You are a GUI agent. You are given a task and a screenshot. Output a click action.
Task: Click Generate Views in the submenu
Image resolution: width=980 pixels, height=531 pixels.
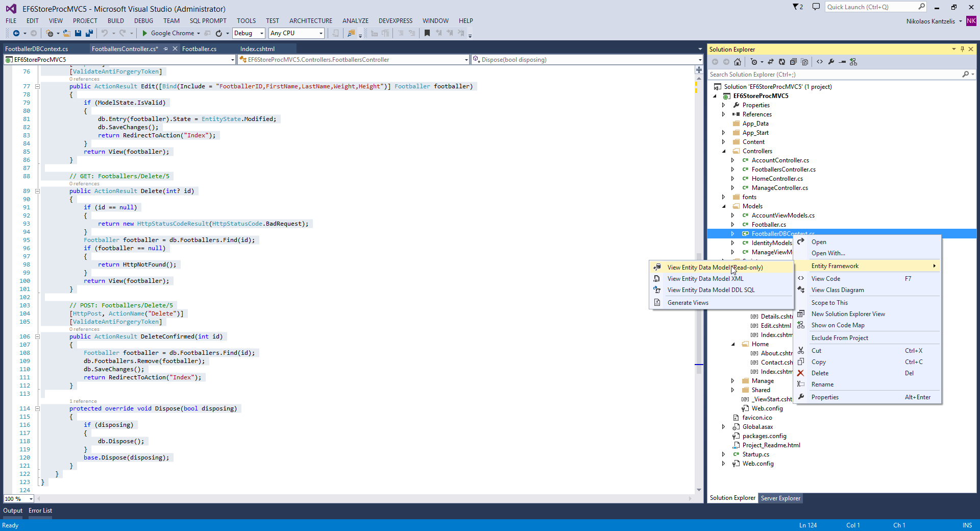(721, 303)
